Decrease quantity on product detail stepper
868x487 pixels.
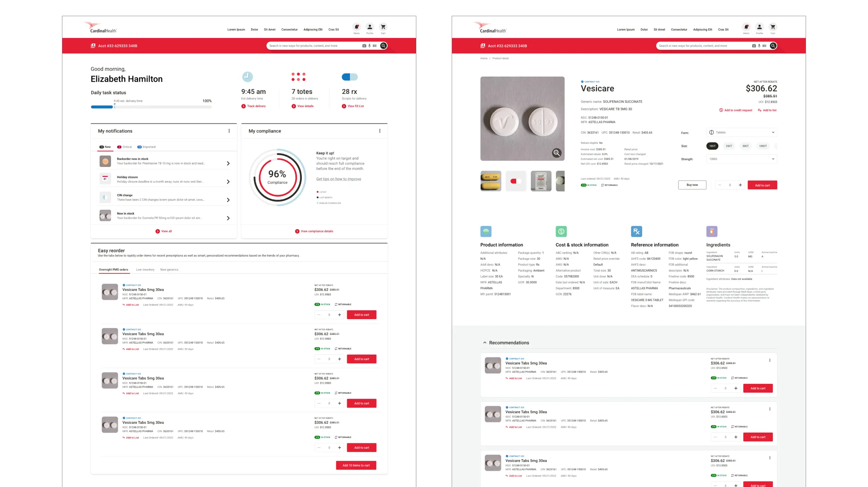pyautogui.click(x=720, y=185)
